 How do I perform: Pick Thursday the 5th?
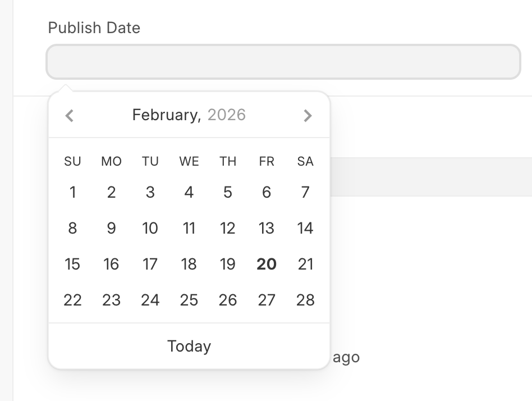coord(228,193)
